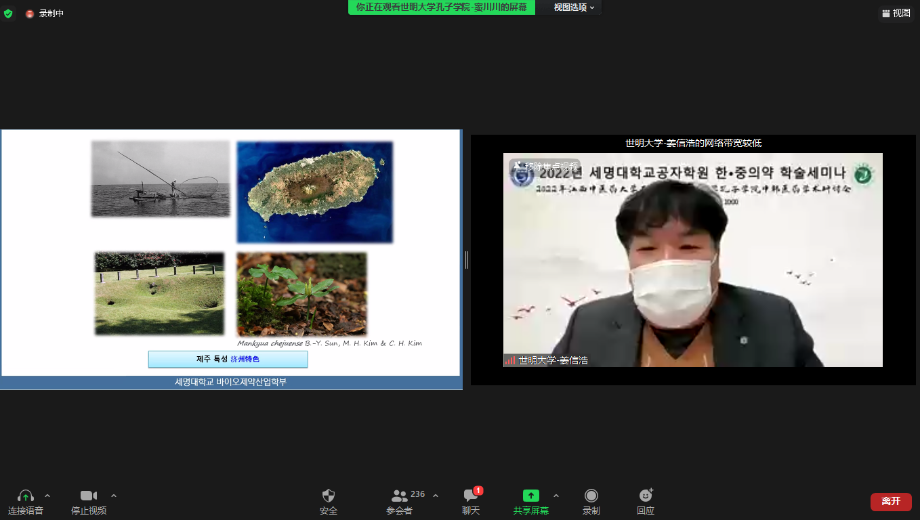Click the green screen-sharing notification banner
The width and height of the screenshot is (920, 520).
(x=441, y=7)
